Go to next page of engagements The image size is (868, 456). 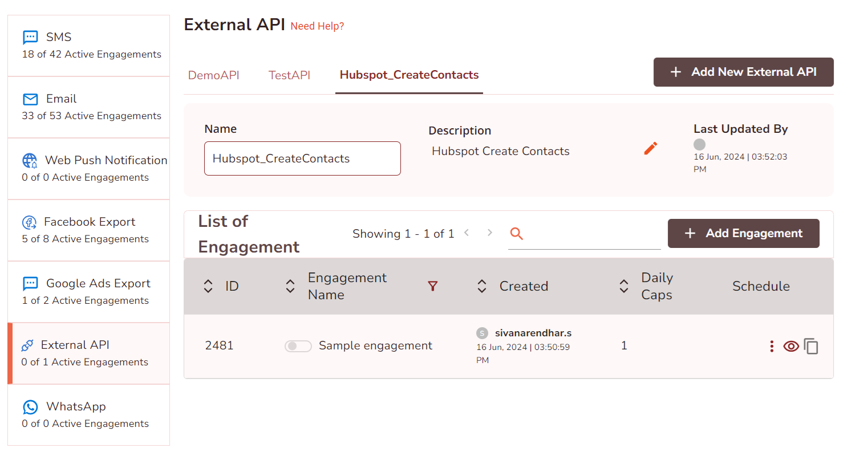coord(490,233)
